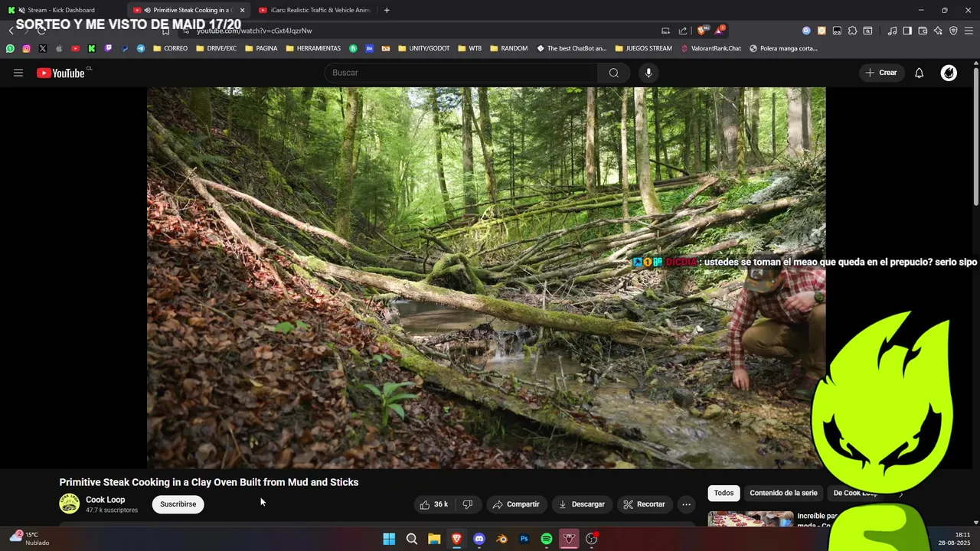Navigate back with the back arrow

click(11, 31)
